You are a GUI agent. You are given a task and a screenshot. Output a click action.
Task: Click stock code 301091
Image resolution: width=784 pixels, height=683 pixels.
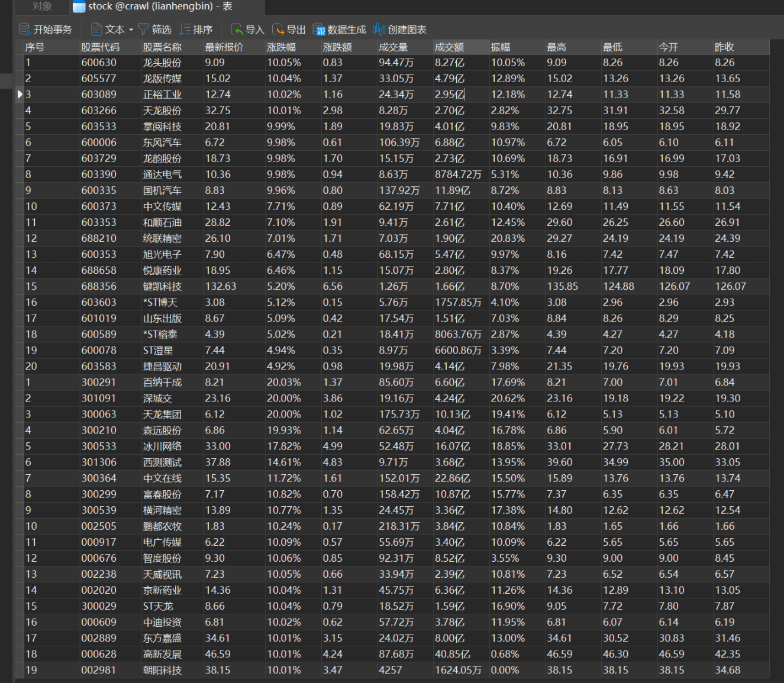point(110,397)
